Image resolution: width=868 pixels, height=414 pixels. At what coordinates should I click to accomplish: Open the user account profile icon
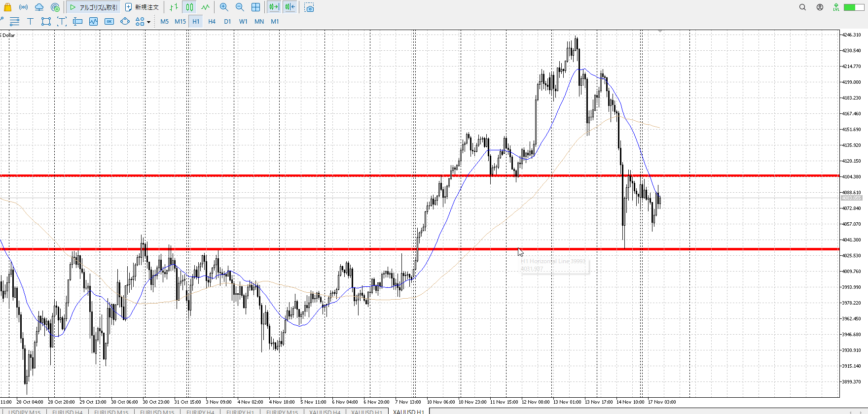click(820, 7)
